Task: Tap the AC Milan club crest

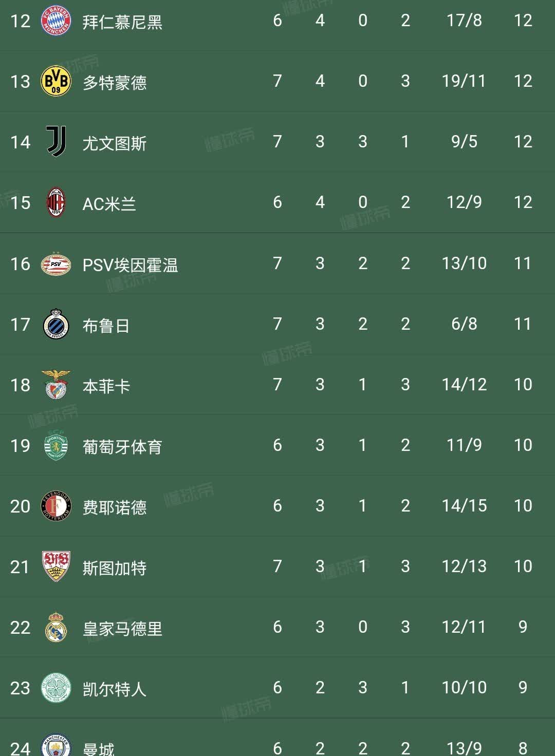Action: 55,202
